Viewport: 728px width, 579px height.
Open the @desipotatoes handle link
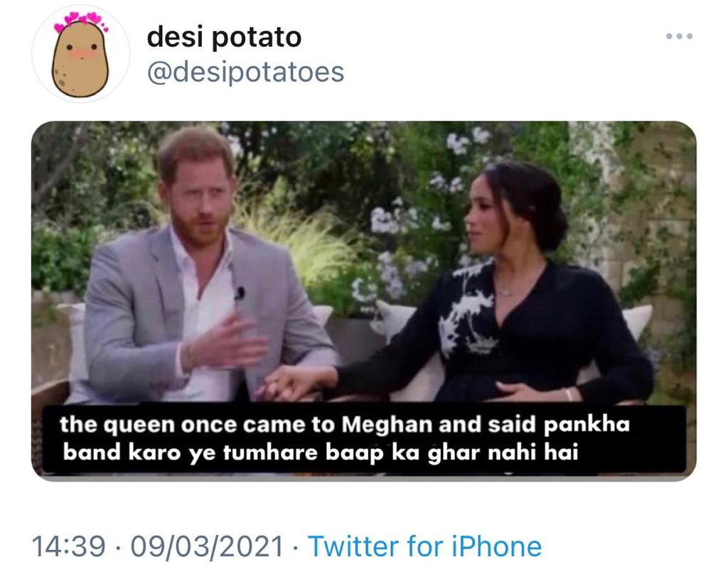[x=245, y=72]
